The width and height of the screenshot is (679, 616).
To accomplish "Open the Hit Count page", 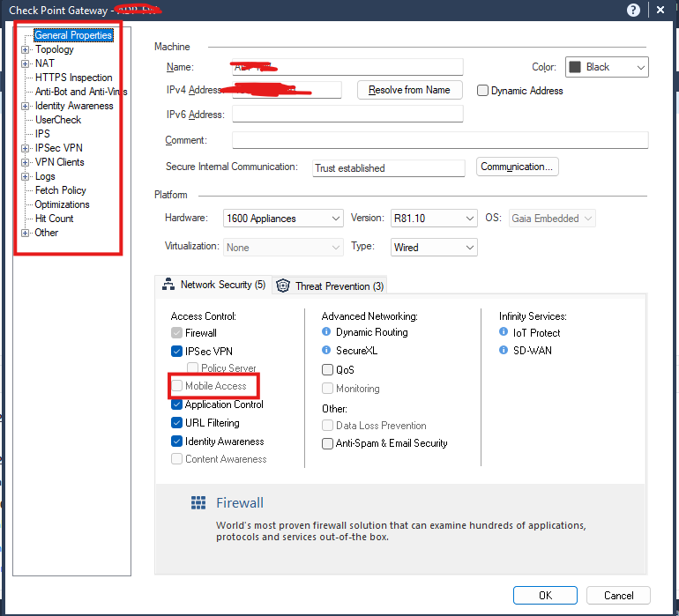I will (54, 219).
